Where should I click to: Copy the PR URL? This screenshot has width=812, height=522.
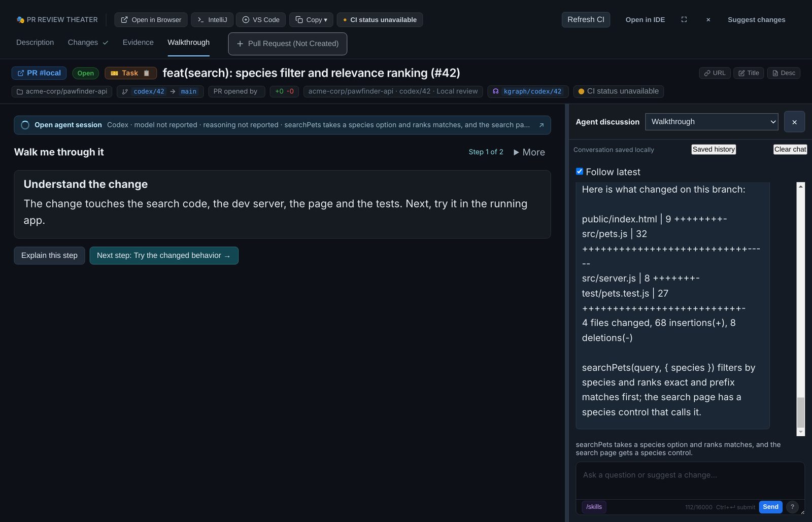pos(715,73)
